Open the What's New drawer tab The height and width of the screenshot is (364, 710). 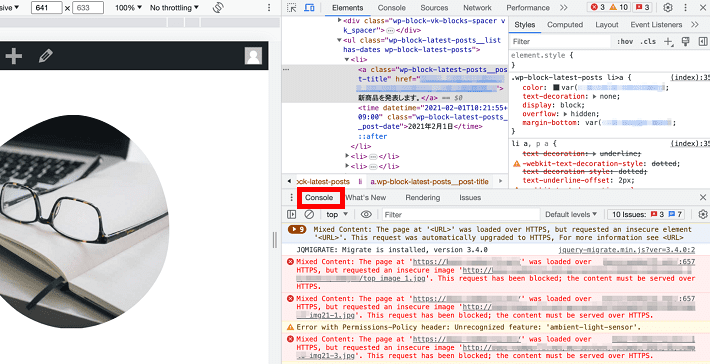(365, 197)
